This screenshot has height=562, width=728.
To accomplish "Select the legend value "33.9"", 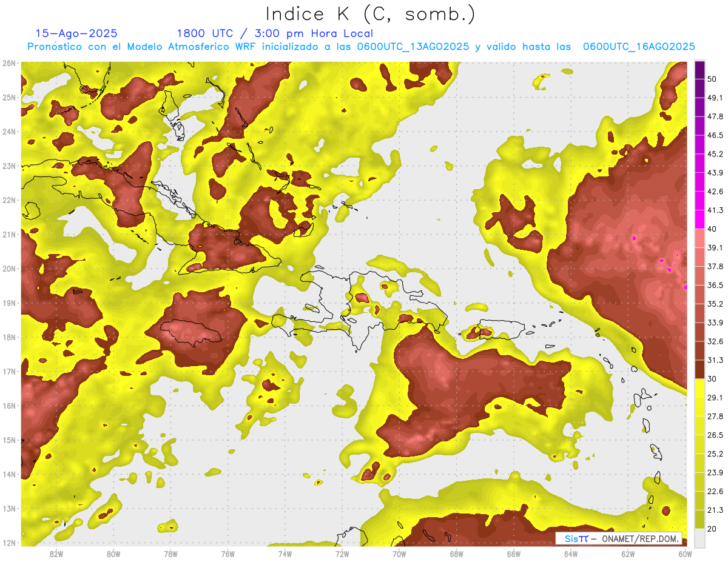I will [715, 323].
